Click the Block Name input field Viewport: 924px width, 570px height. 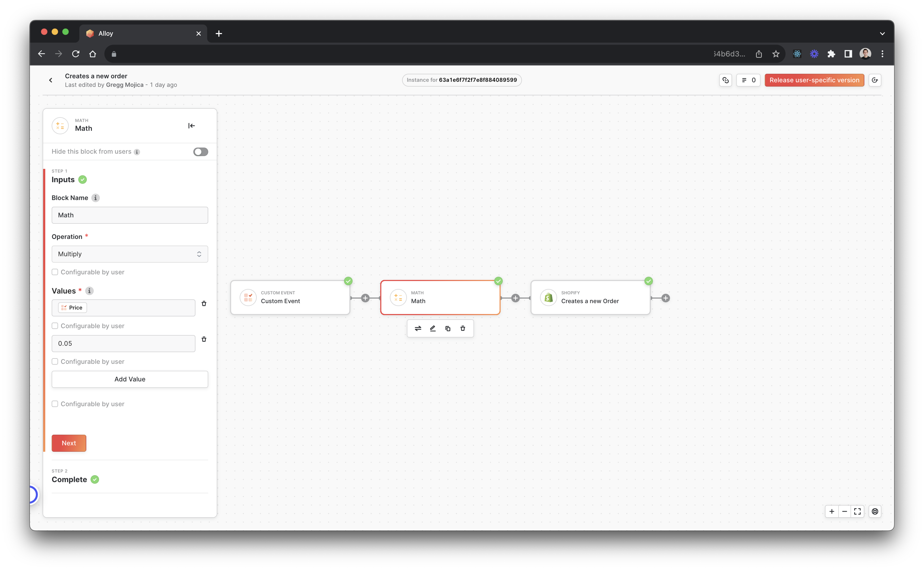[130, 215]
